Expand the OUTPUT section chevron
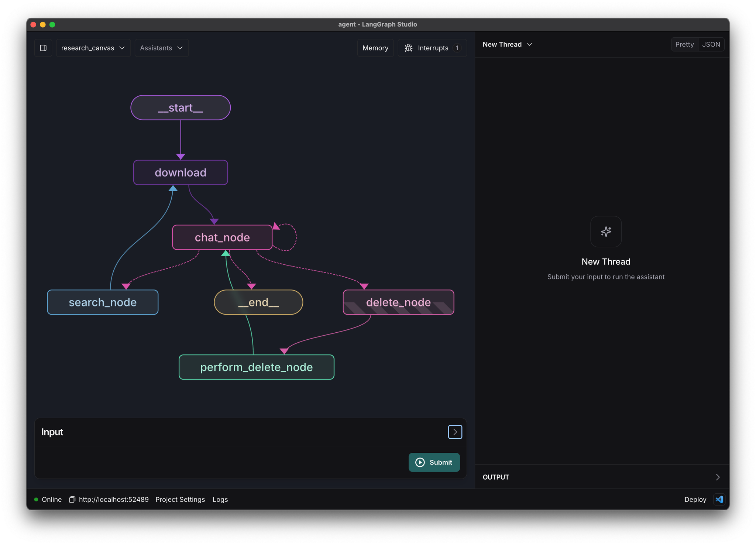756x545 pixels. (718, 477)
